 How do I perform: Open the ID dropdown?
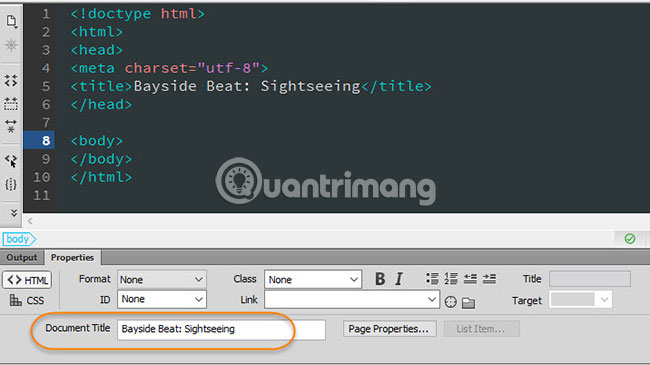click(x=162, y=299)
